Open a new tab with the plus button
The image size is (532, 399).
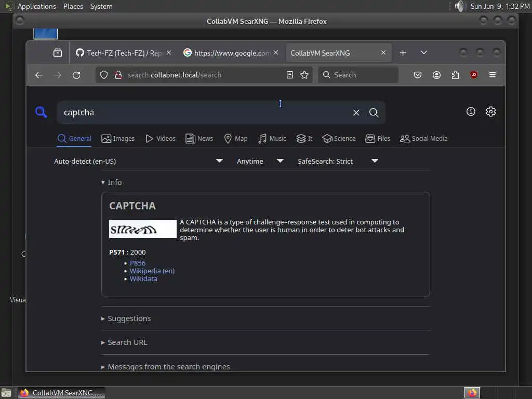pos(403,53)
